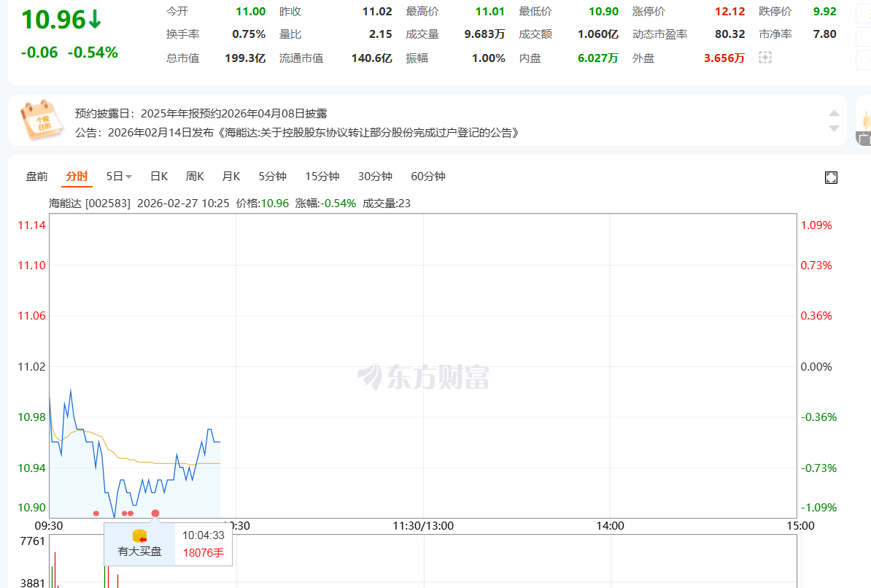Switch to the 盘前 tab
Viewport: 871px width, 588px height.
click(x=36, y=176)
